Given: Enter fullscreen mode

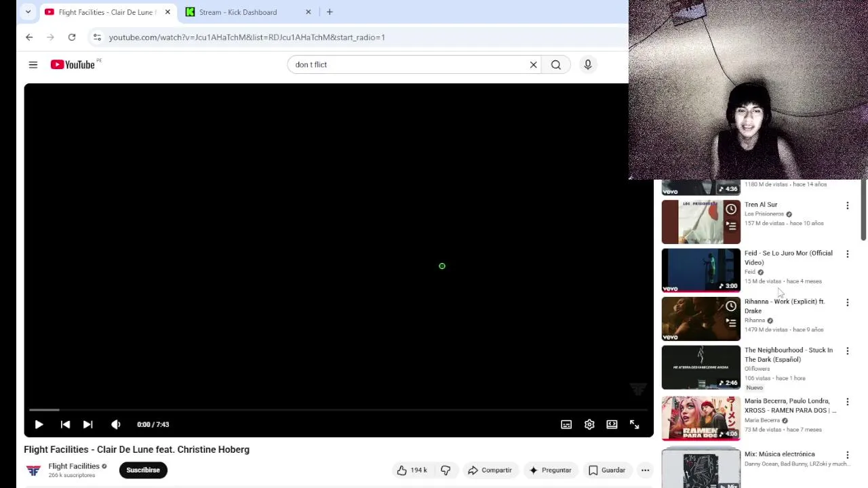Looking at the screenshot, I should pyautogui.click(x=634, y=424).
